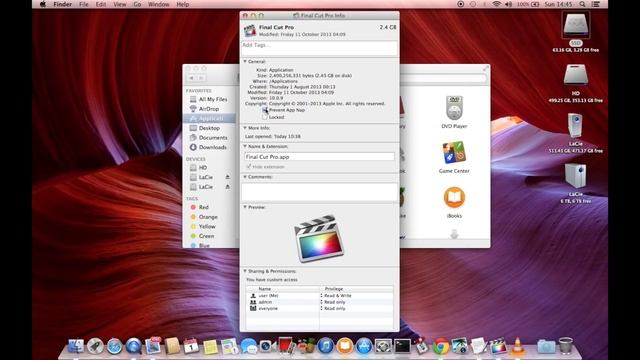The image size is (640, 360).
Task: Open Messages speech bubble icon in Dock
Action: click(x=249, y=346)
